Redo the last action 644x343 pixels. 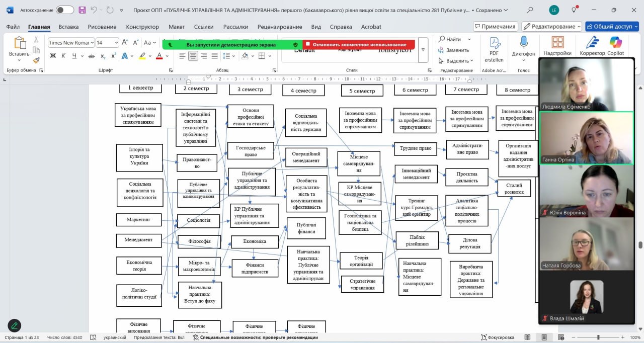pyautogui.click(x=110, y=10)
